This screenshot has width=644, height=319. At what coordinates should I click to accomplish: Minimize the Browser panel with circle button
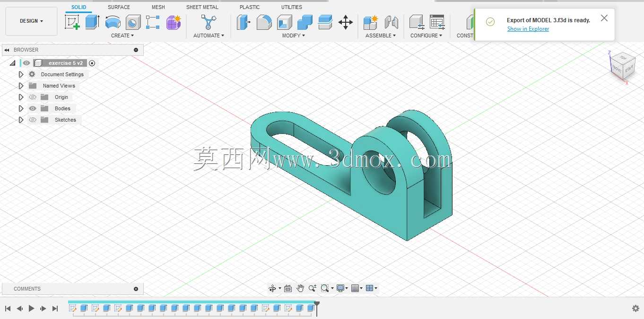(x=136, y=50)
